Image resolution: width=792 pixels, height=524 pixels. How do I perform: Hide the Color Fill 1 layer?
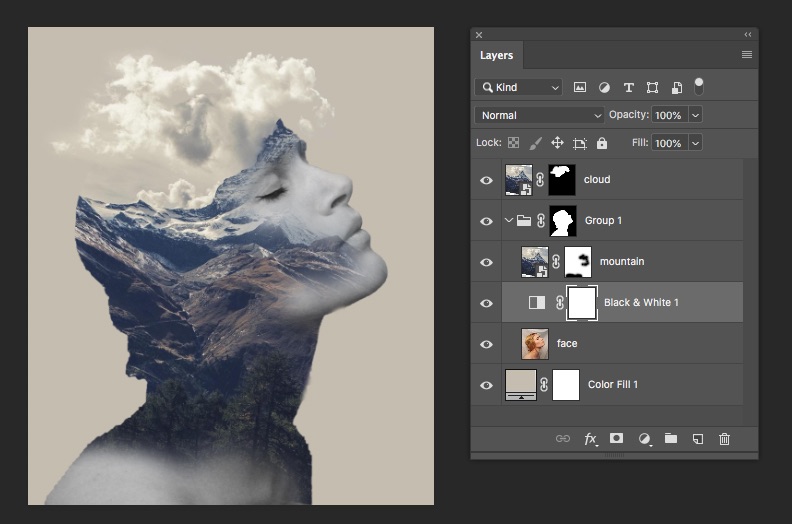(x=487, y=385)
